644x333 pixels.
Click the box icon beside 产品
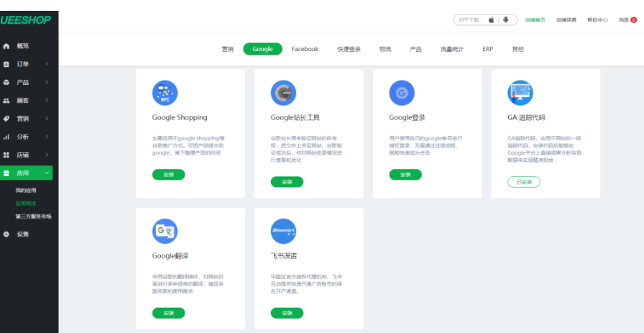6,82
